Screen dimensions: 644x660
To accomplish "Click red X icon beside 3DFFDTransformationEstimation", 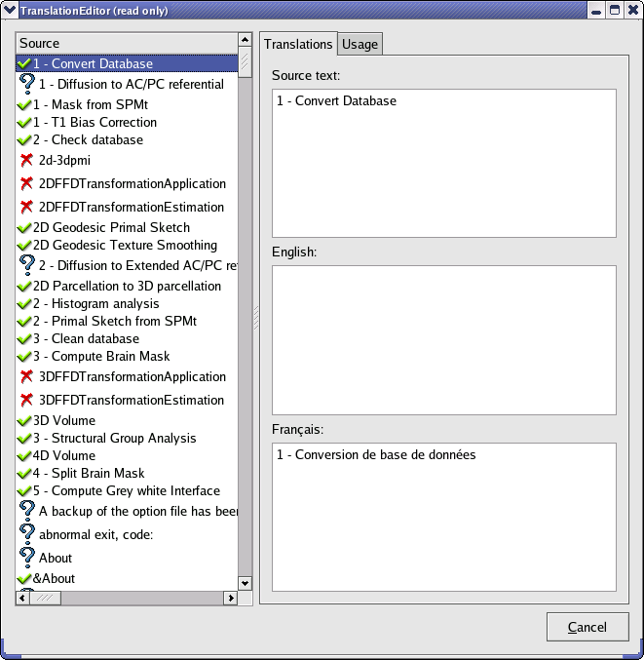I will [26, 400].
